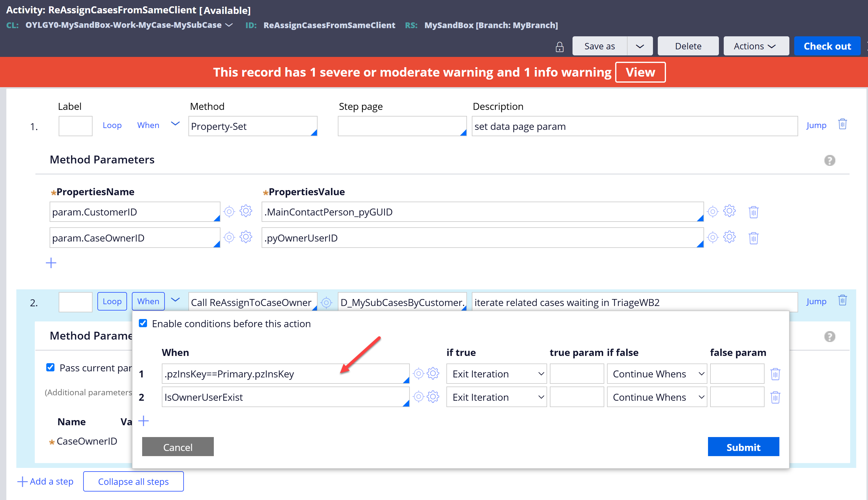The image size is (868, 500).
Task: Click Jump link for step 2
Action: 816,301
